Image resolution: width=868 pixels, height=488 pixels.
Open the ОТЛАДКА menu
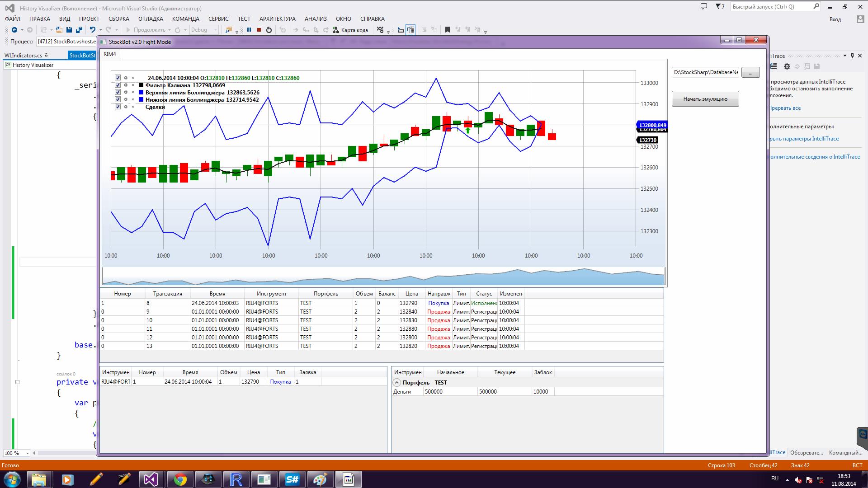[x=151, y=19]
